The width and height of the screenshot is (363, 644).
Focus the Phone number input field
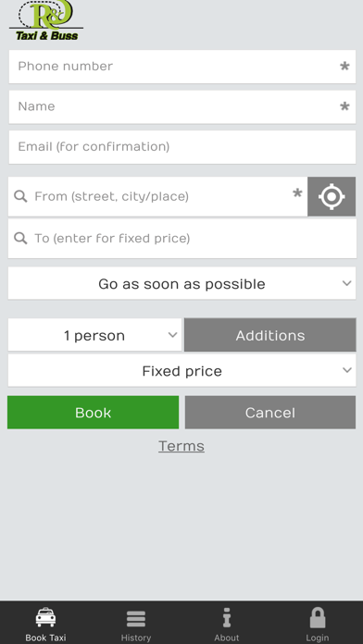click(182, 67)
